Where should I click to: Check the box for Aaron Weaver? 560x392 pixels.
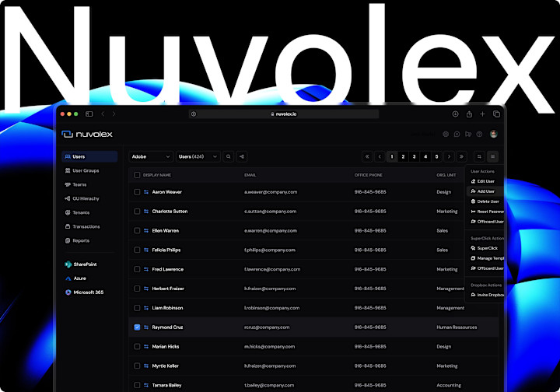tap(137, 192)
